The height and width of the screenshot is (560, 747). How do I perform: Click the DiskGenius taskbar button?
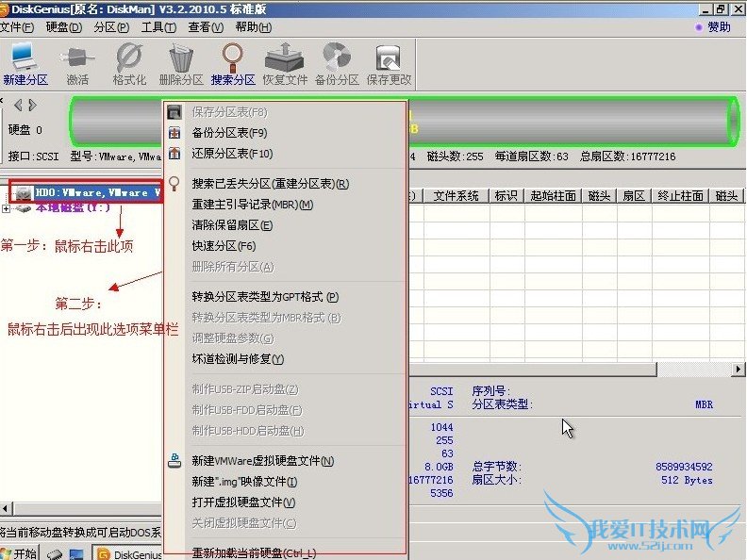[x=128, y=553]
